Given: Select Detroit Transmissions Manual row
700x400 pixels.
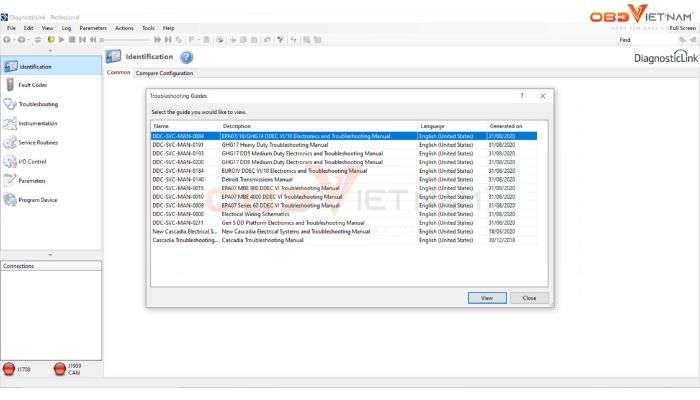Looking at the screenshot, I should coord(344,179).
